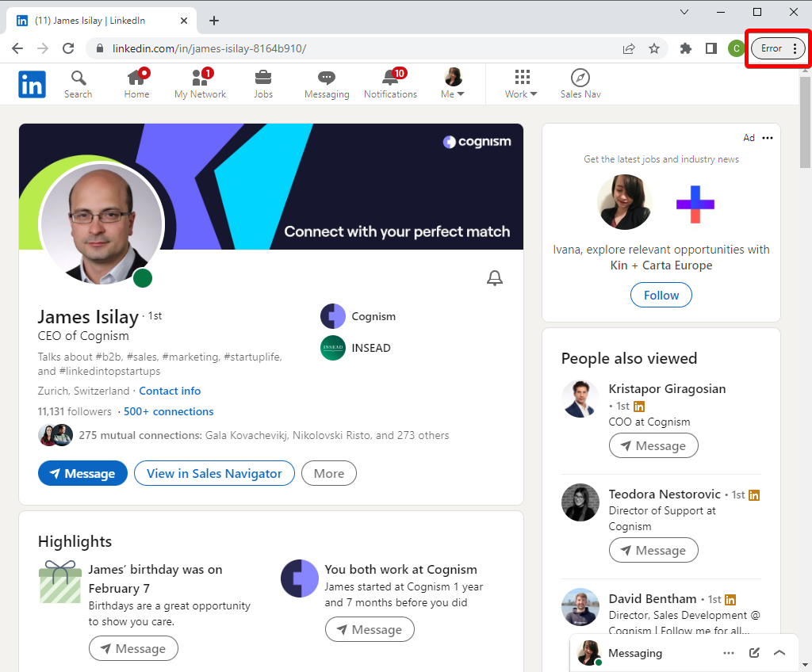Click Kristapor Giragosian's avatar
This screenshot has width=812, height=672.
[580, 399]
